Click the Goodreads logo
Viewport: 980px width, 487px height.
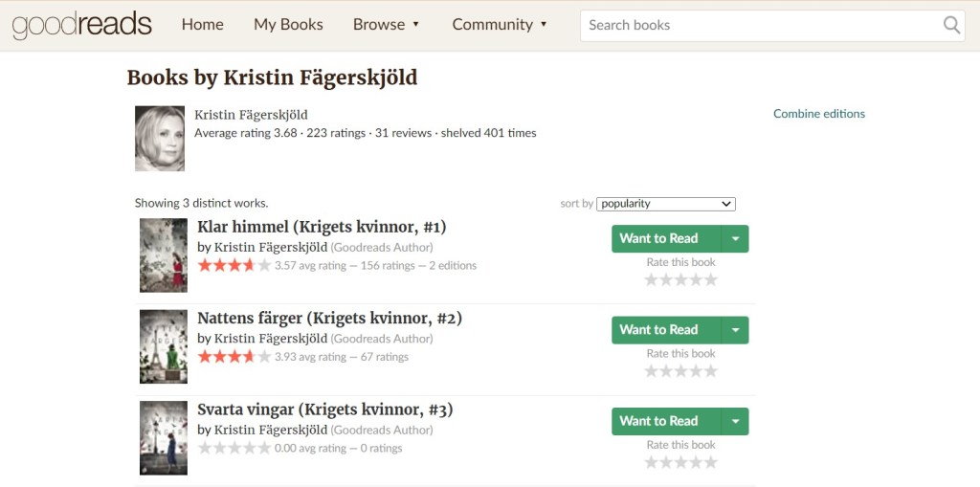pos(82,25)
